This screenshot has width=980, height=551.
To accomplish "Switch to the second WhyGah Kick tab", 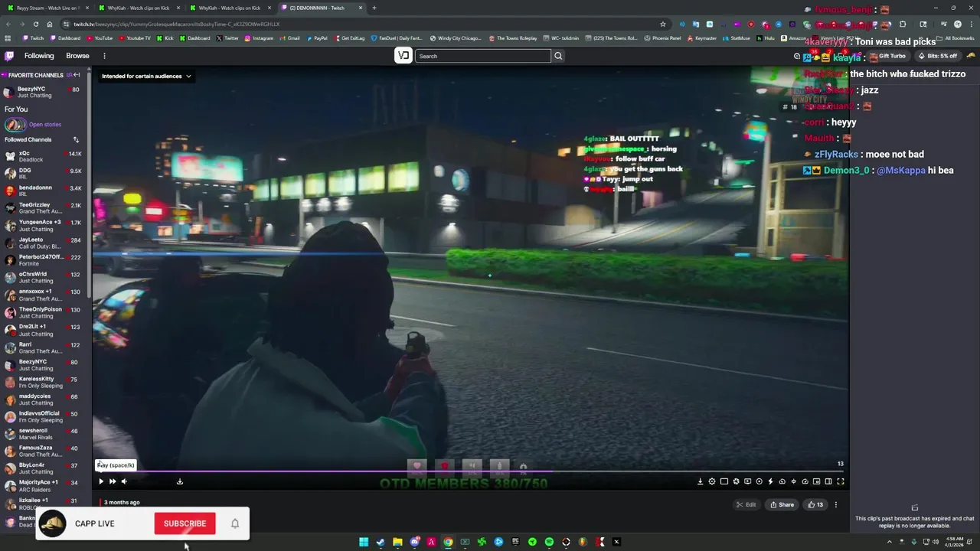I will point(230,8).
